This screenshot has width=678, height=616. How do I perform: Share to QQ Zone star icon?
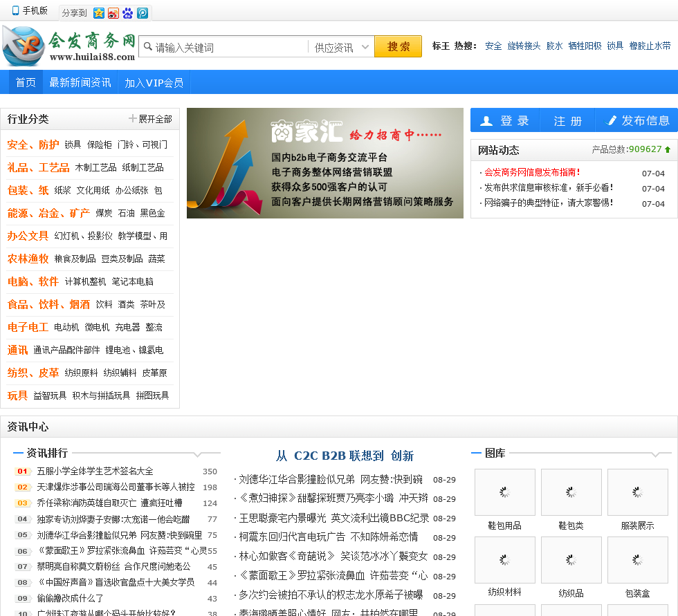pos(99,13)
